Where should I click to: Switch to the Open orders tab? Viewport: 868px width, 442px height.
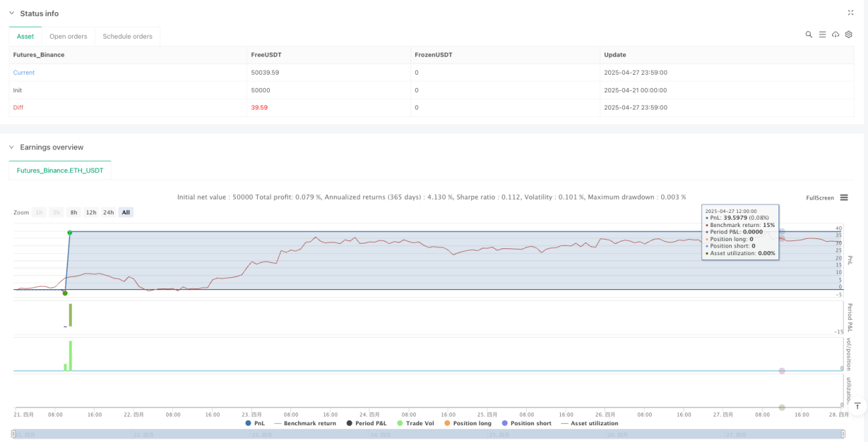point(68,36)
